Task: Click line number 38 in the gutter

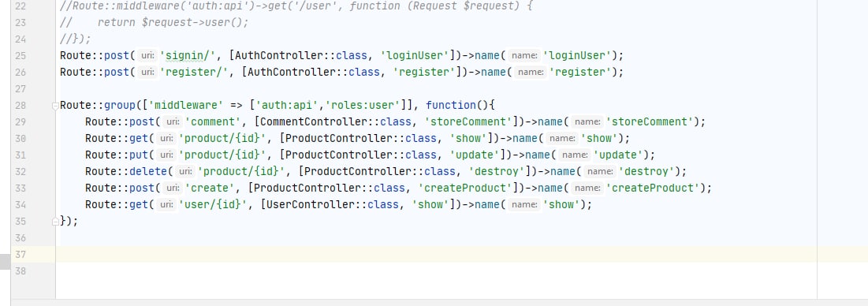Action: (20, 271)
